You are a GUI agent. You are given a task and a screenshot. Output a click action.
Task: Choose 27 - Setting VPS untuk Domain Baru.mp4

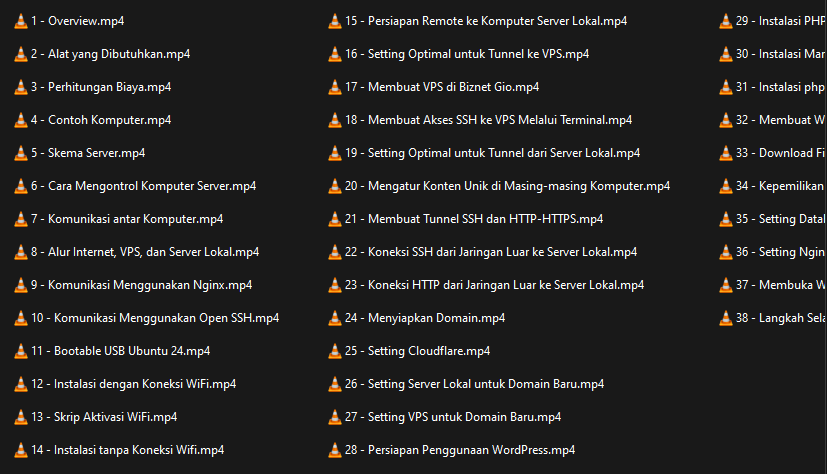(453, 417)
